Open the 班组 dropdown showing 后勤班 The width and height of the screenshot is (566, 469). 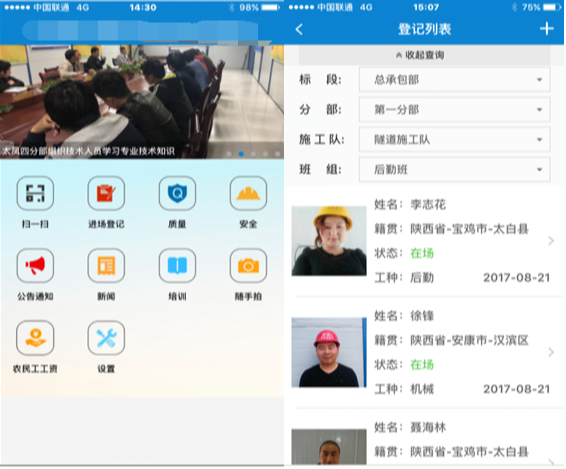(454, 170)
